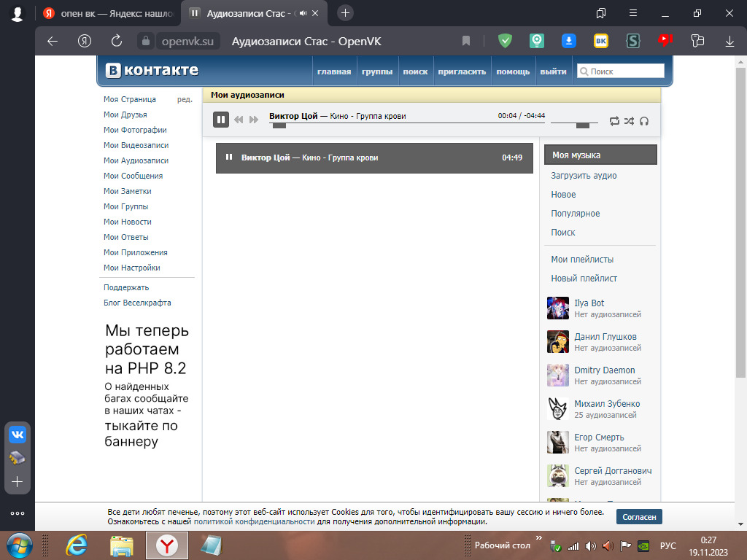Open Мои Заметки

pos(128,191)
